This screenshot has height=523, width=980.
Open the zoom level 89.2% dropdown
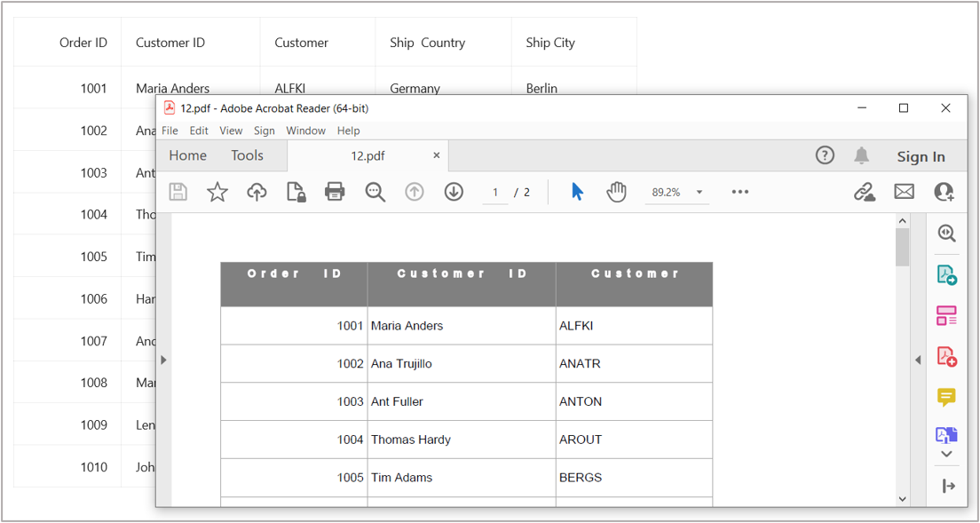tap(699, 193)
